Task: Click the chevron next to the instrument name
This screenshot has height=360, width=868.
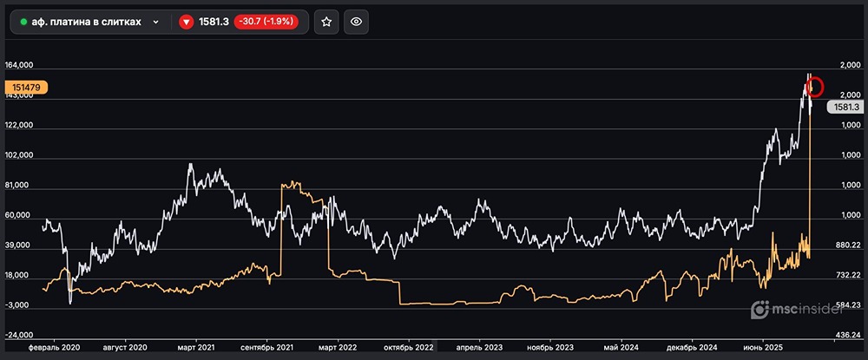Action: (155, 23)
